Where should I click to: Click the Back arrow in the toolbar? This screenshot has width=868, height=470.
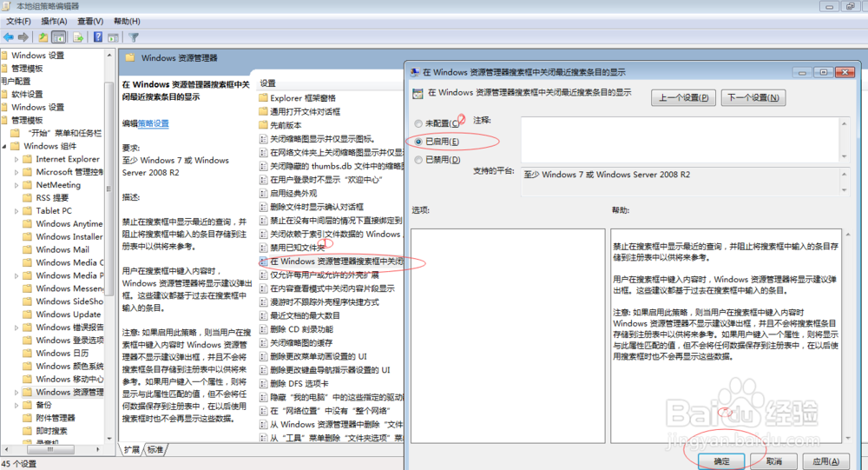pyautogui.click(x=9, y=37)
